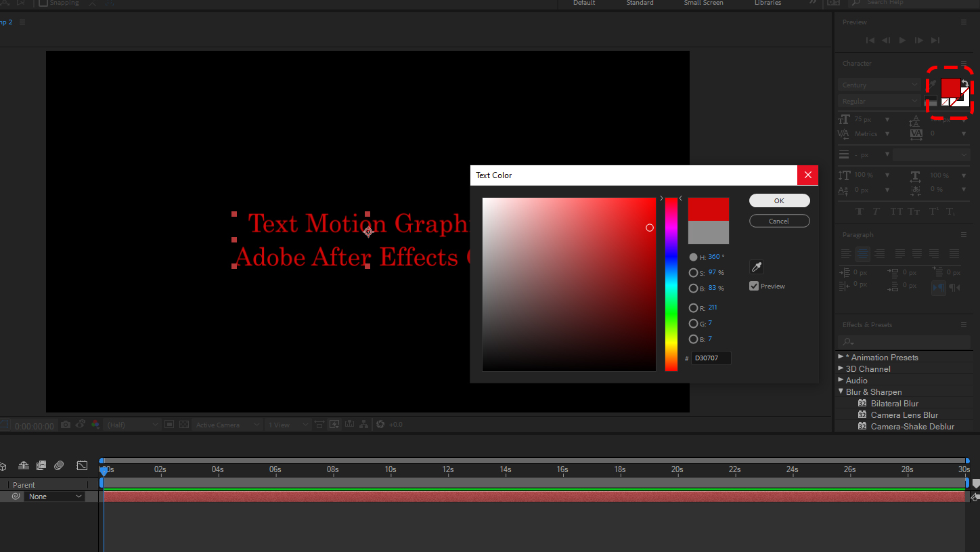
Task: Open the Regular font style dropdown
Action: 879,101
